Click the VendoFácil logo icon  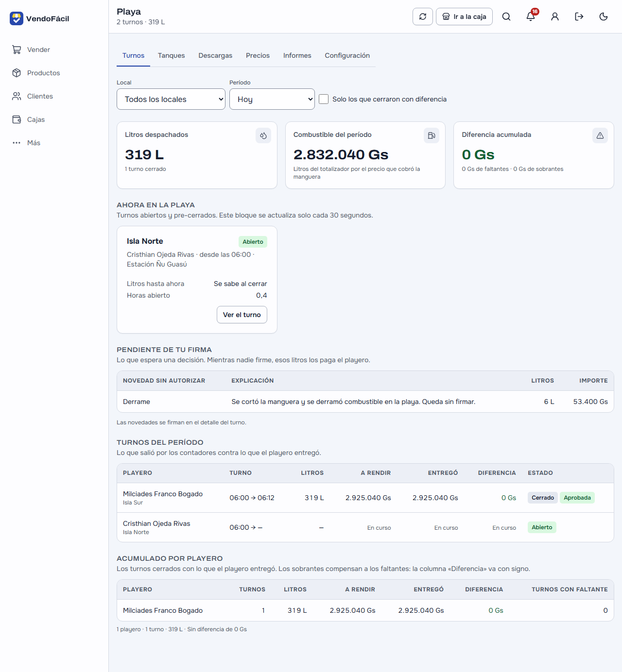[x=17, y=18]
